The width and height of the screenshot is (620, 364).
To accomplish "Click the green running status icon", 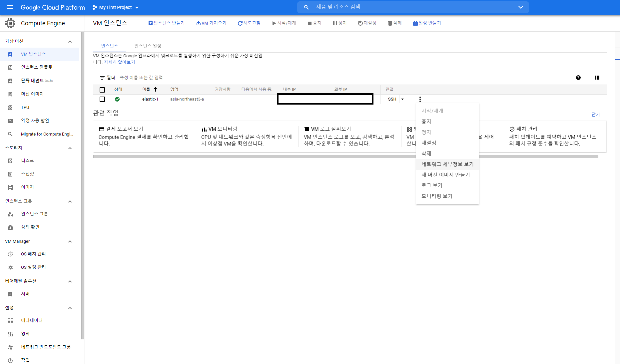I will pyautogui.click(x=117, y=99).
